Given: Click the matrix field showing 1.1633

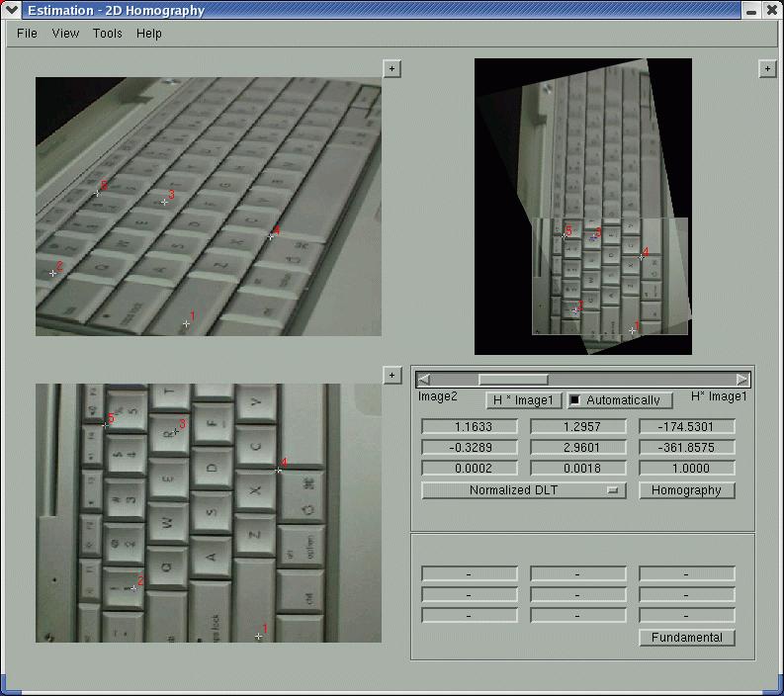Looking at the screenshot, I should point(470,427).
